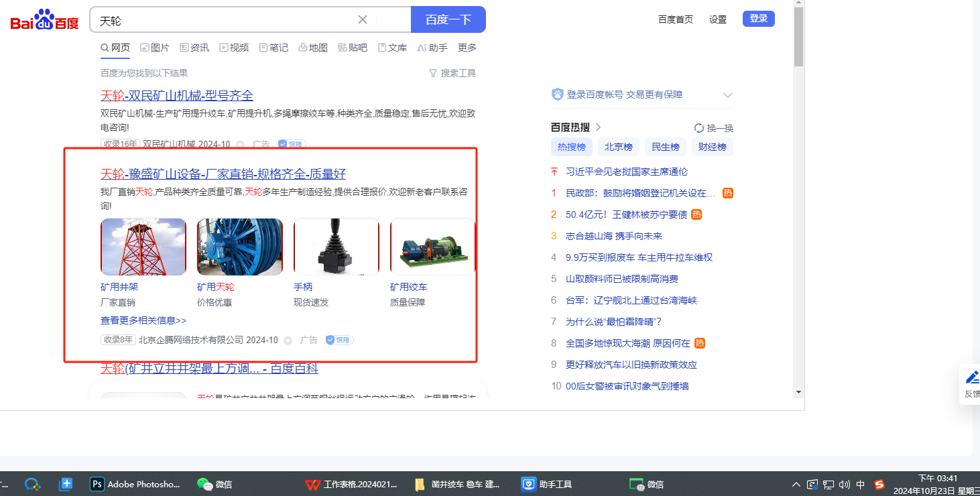Open the WPS 工作表格 taskbar item
The height and width of the screenshot is (496, 980).
pos(351,484)
